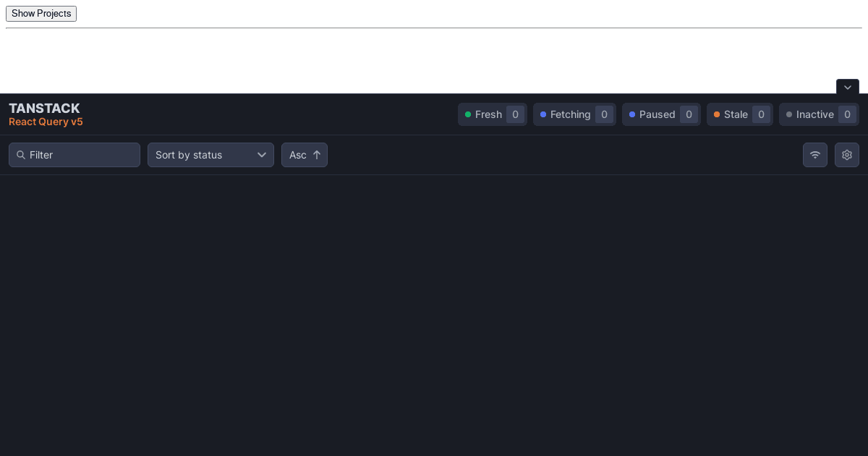This screenshot has width=868, height=456.
Task: Click the ascending arrow icon
Action: (x=317, y=154)
